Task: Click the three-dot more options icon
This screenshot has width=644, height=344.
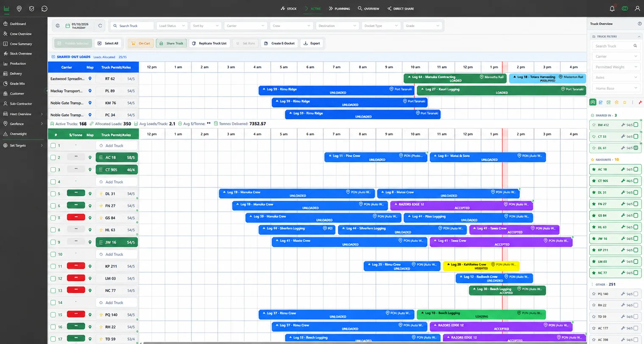Action: (x=633, y=103)
